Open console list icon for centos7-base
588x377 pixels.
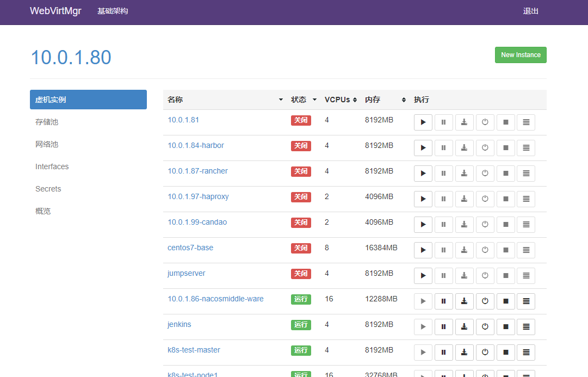(526, 250)
